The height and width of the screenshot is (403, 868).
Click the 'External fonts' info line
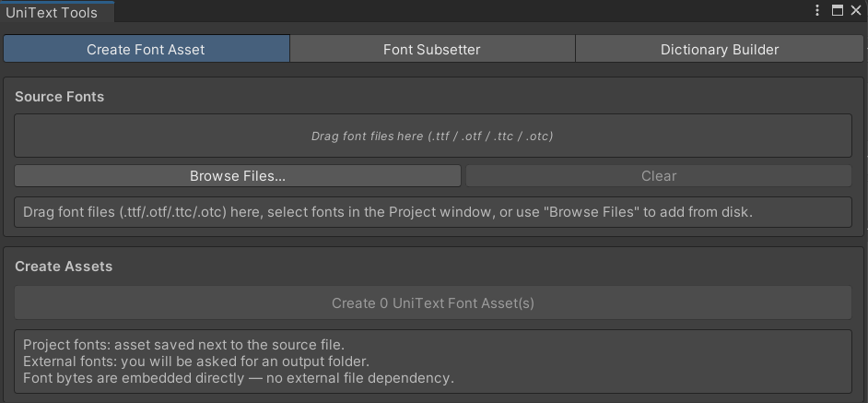[x=196, y=362]
